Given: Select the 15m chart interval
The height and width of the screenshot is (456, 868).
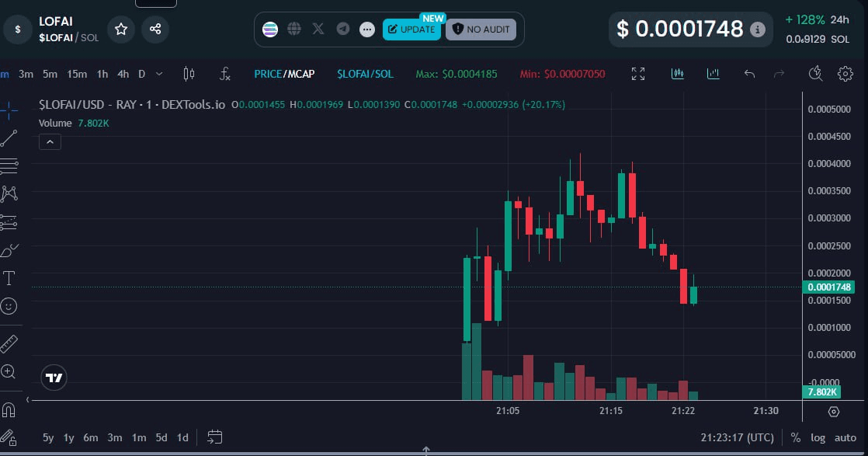Looking at the screenshot, I should pos(77,74).
